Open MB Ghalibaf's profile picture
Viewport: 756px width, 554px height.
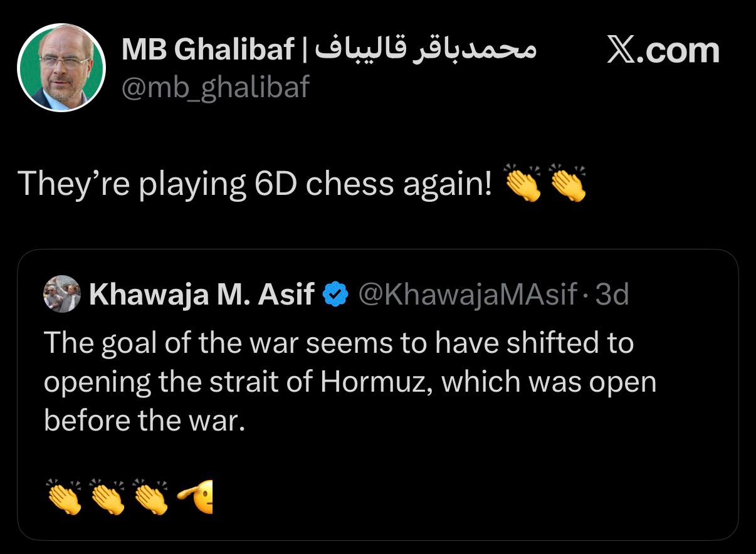coord(61,68)
